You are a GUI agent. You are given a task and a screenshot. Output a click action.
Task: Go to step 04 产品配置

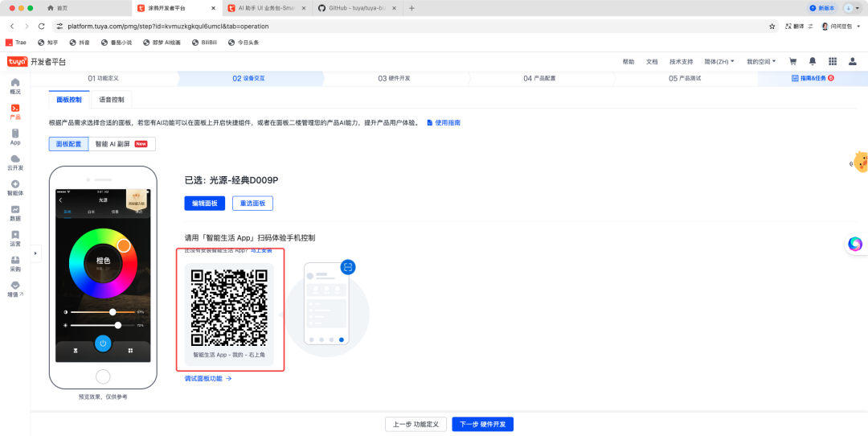point(539,79)
